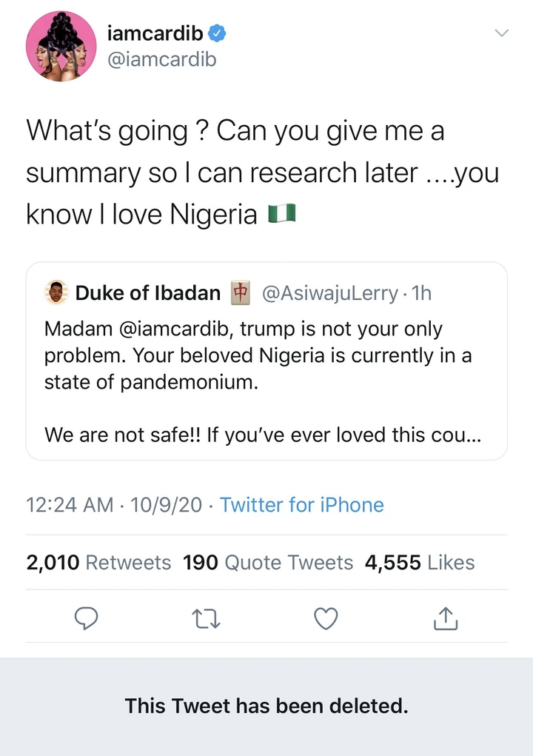Viewport: 533px width, 756px height.
Task: Tap the @iamcardib handle under name
Action: [161, 60]
